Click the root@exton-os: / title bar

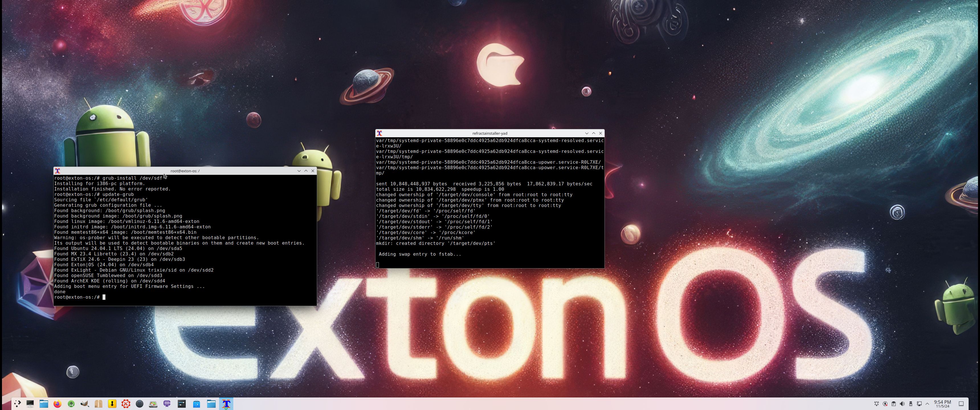coord(185,171)
